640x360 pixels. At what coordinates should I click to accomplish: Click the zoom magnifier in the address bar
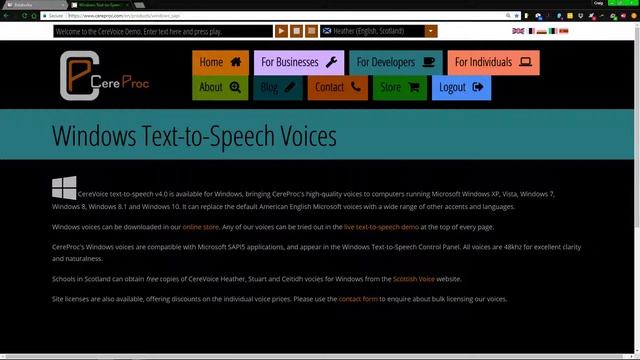508,16
